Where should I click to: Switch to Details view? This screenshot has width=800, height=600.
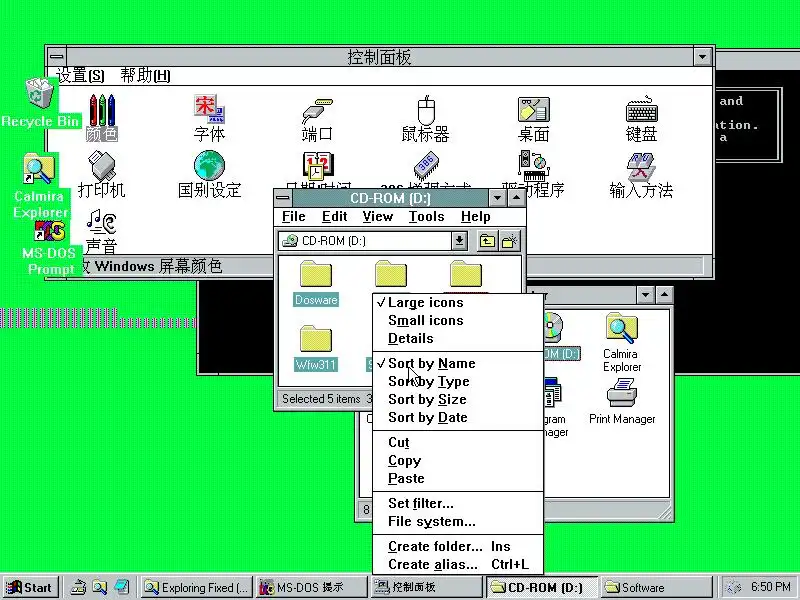click(458, 338)
